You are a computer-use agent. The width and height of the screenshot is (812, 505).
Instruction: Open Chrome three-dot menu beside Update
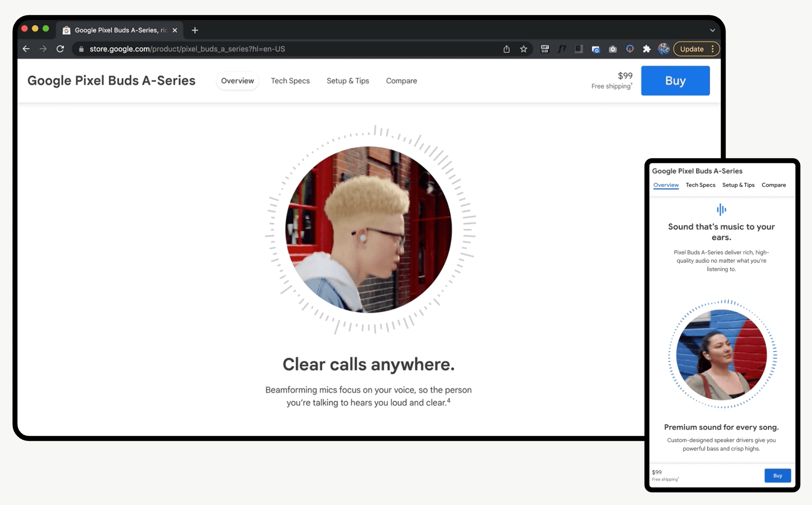[x=713, y=49]
